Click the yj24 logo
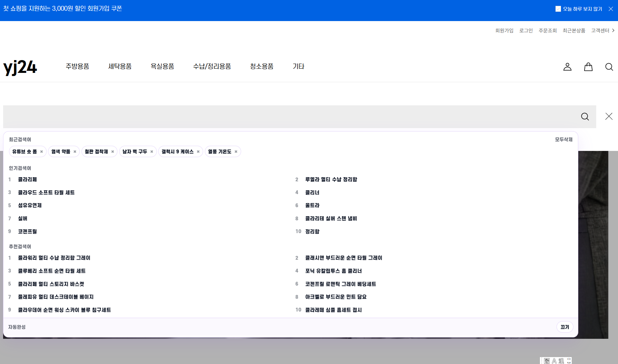Screen dimensions: 618x364 click(20, 67)
